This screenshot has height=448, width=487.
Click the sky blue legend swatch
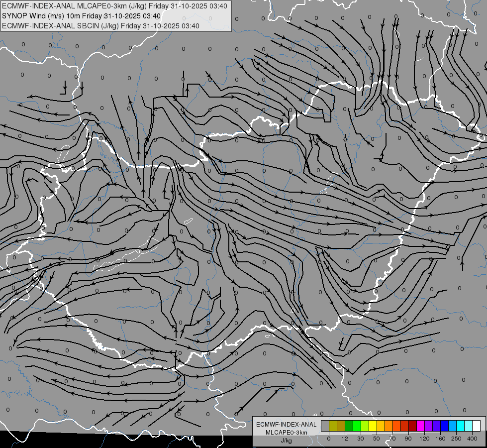453,426
